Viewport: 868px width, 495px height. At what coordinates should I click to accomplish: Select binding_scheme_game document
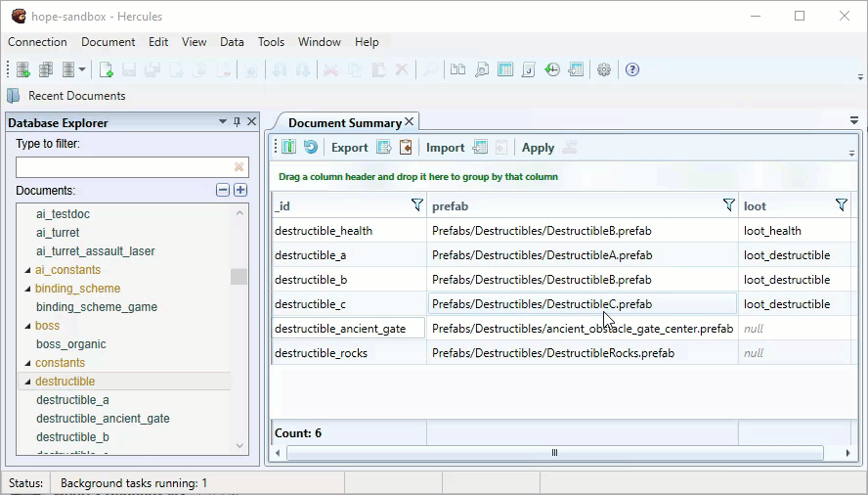point(97,307)
